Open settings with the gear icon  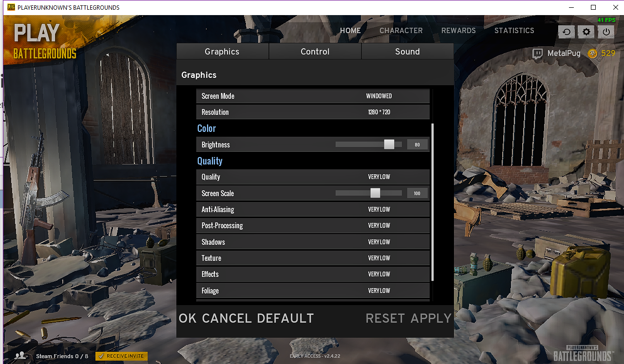tap(586, 32)
